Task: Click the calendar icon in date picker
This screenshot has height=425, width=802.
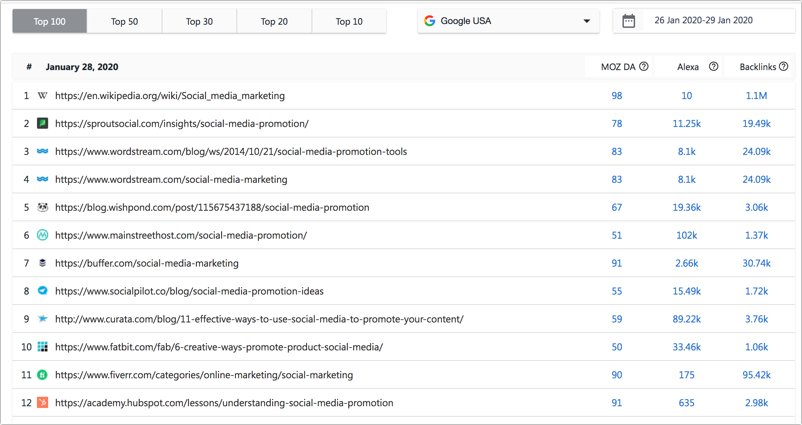Action: [629, 20]
